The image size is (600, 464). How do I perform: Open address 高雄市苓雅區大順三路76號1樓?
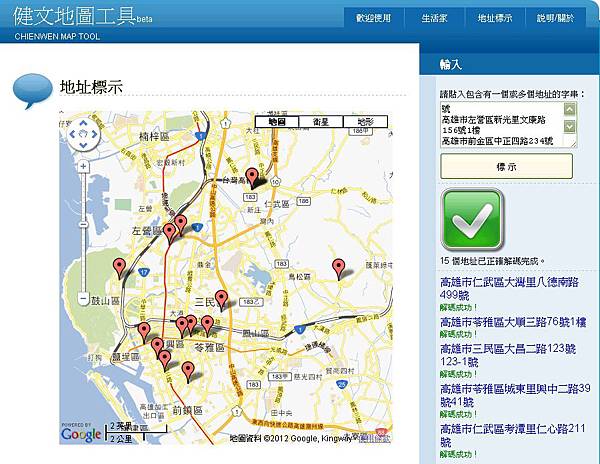pos(513,322)
